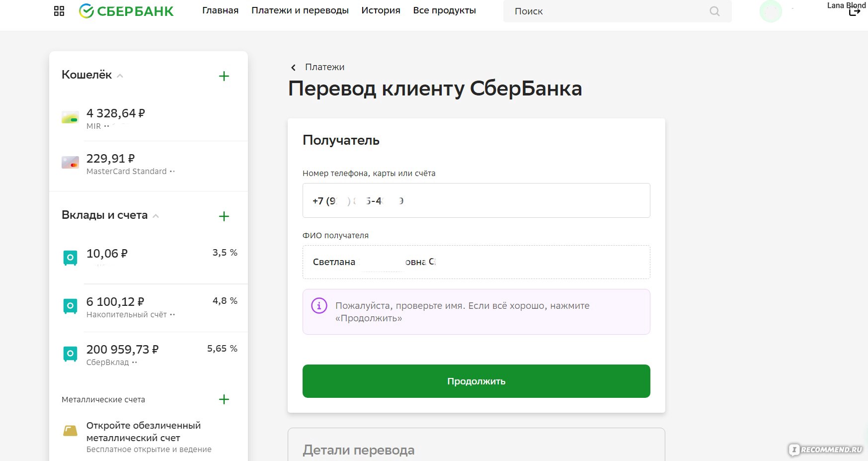Focus the Поиск search field
This screenshot has width=868, height=461.
click(617, 11)
